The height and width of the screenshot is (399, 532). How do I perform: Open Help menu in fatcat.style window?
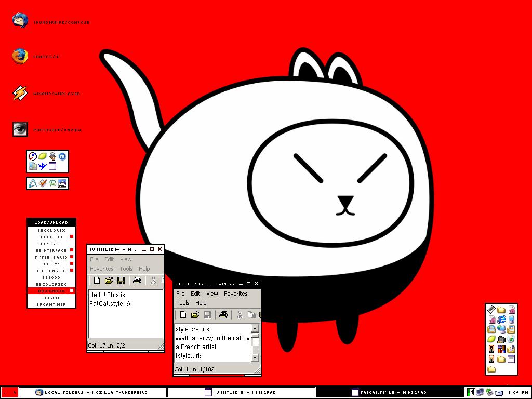(201, 303)
